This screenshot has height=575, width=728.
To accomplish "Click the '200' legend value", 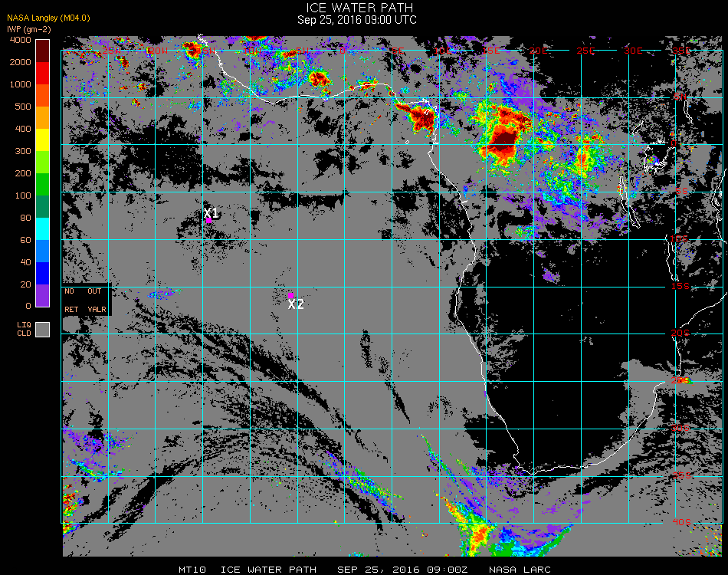I will (x=23, y=174).
